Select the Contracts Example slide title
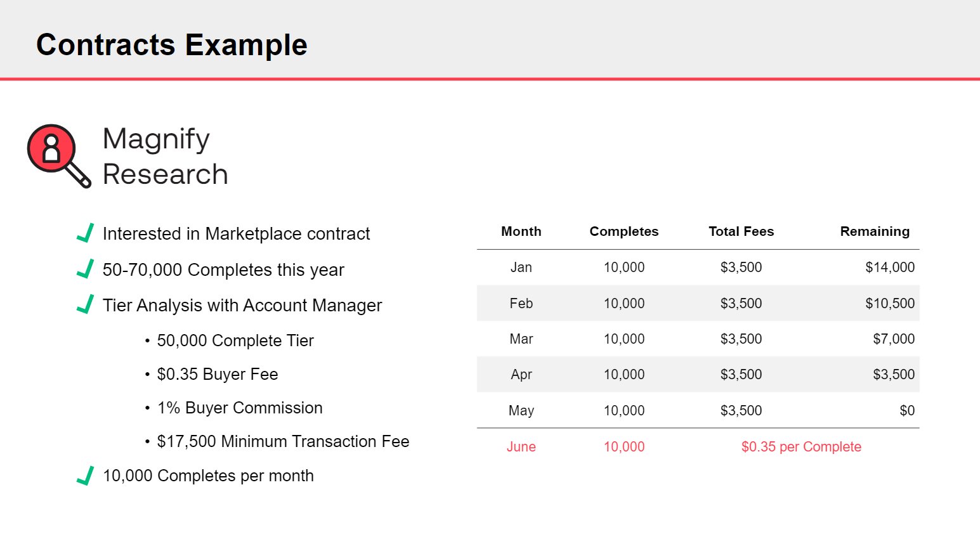Image resolution: width=980 pixels, height=551 pixels. pyautogui.click(x=172, y=45)
